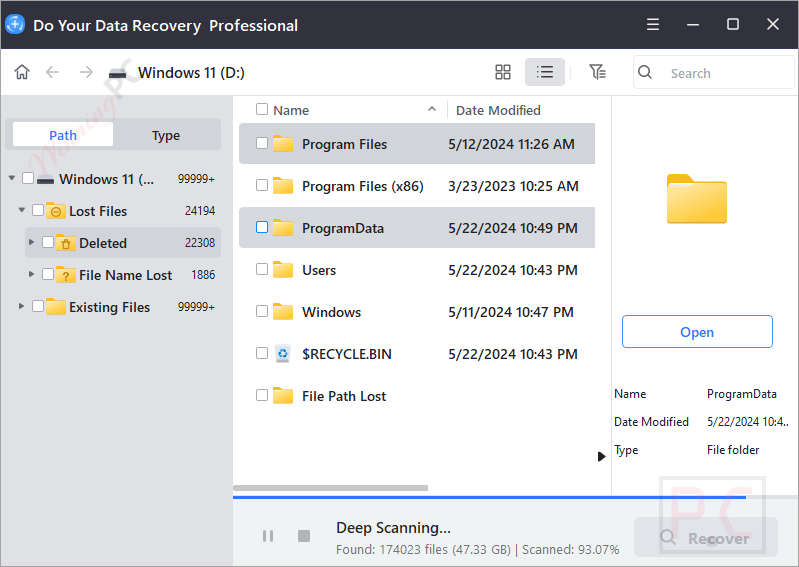The image size is (799, 567).
Task: Click the Existing Files folder icon
Action: (x=56, y=307)
